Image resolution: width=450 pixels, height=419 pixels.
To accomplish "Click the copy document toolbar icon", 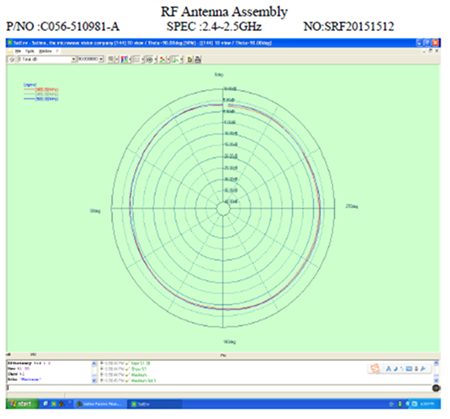I will (190, 59).
